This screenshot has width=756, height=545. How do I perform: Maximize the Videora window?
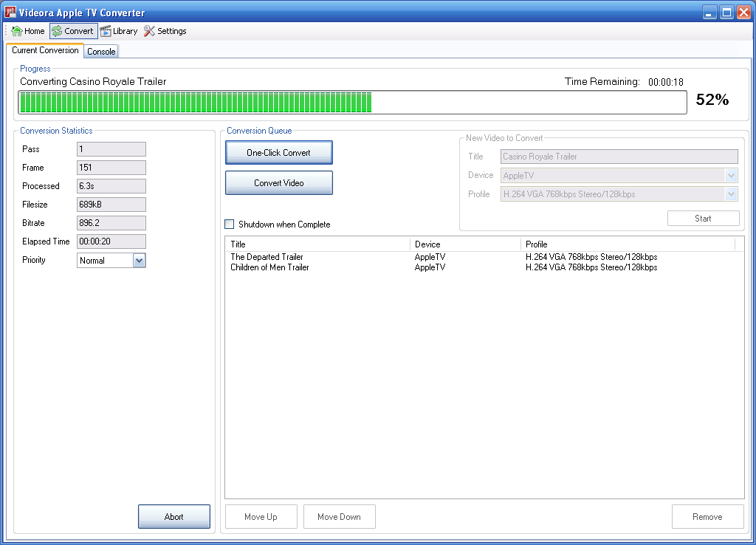click(726, 13)
